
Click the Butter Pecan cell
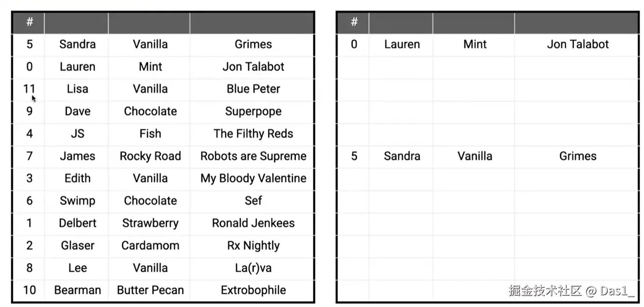150,290
